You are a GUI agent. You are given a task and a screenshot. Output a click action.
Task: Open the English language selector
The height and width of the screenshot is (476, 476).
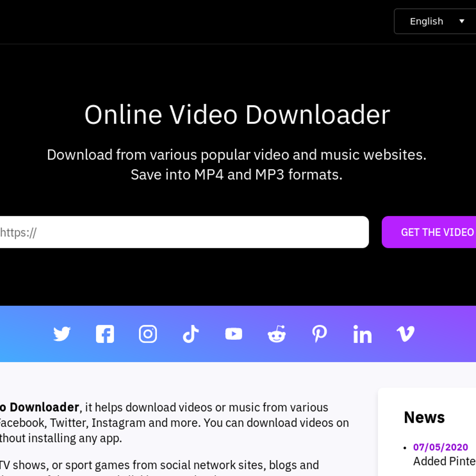pos(426,21)
